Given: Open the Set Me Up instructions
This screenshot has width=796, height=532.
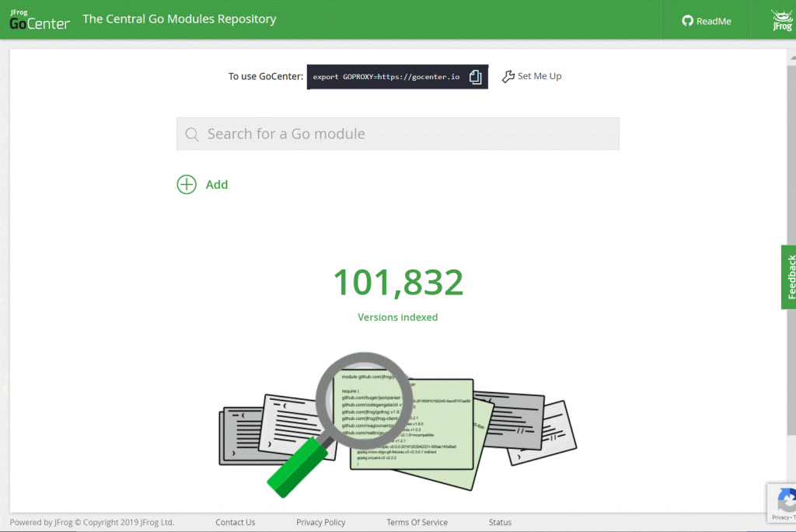Looking at the screenshot, I should [532, 76].
